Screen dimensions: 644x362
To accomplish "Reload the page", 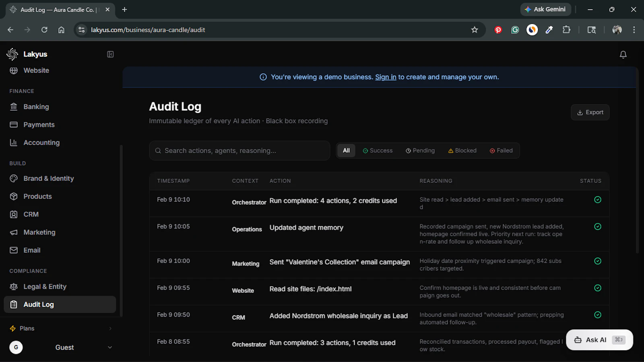I will [44, 30].
